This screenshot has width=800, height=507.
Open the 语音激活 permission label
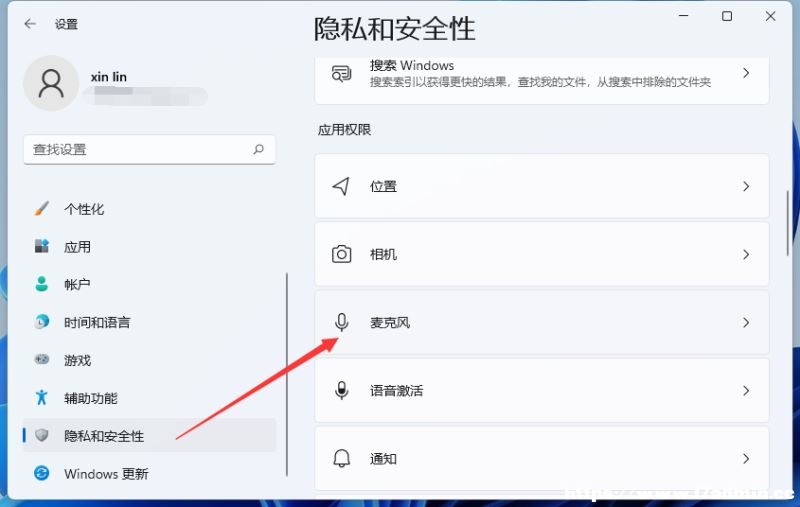[396, 391]
